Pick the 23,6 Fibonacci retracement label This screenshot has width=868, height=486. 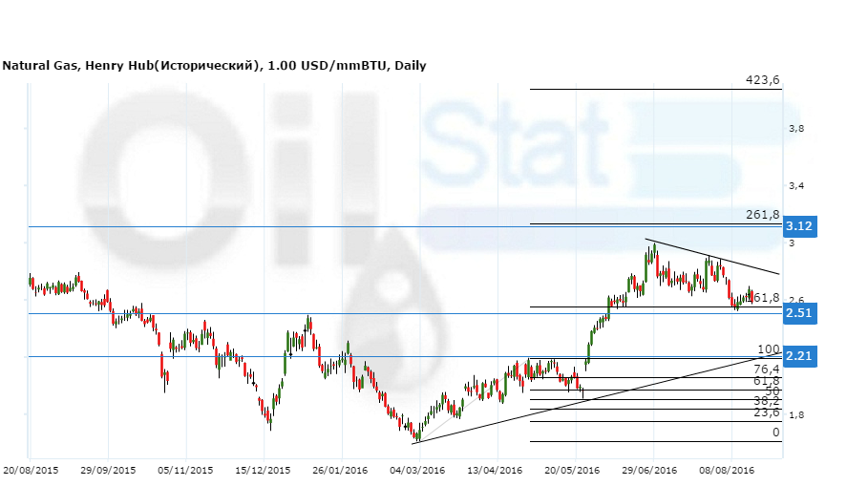[767, 412]
